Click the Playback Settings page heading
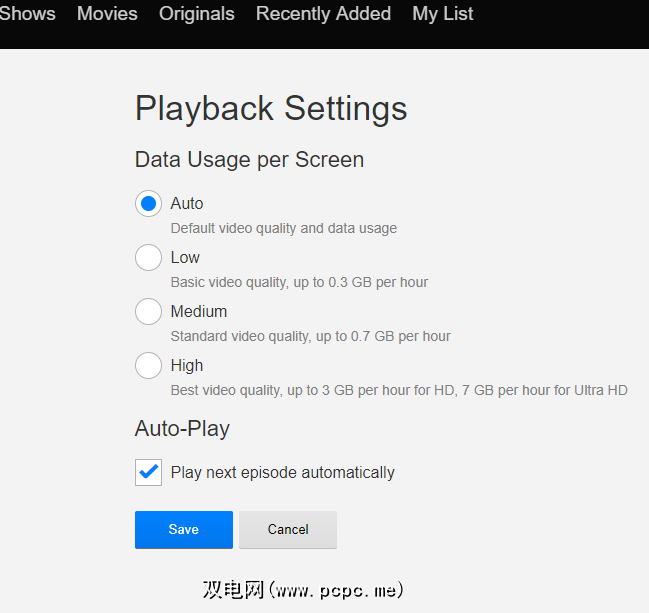This screenshot has width=649, height=613. pos(271,108)
